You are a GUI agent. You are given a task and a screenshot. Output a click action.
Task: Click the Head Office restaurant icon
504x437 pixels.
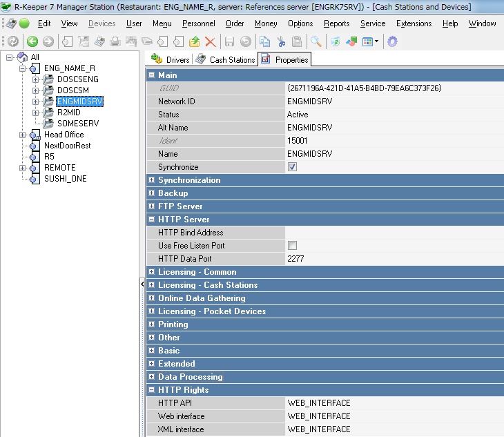(35, 135)
